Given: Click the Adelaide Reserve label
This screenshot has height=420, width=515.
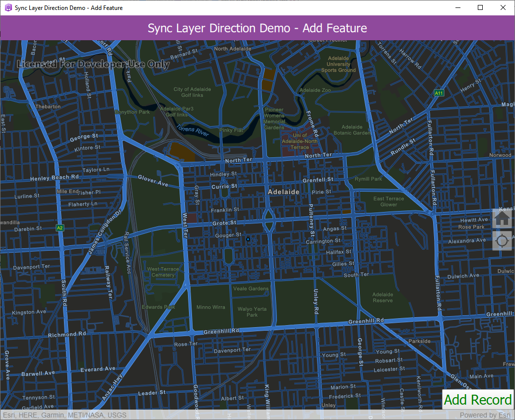Looking at the screenshot, I should tap(383, 297).
